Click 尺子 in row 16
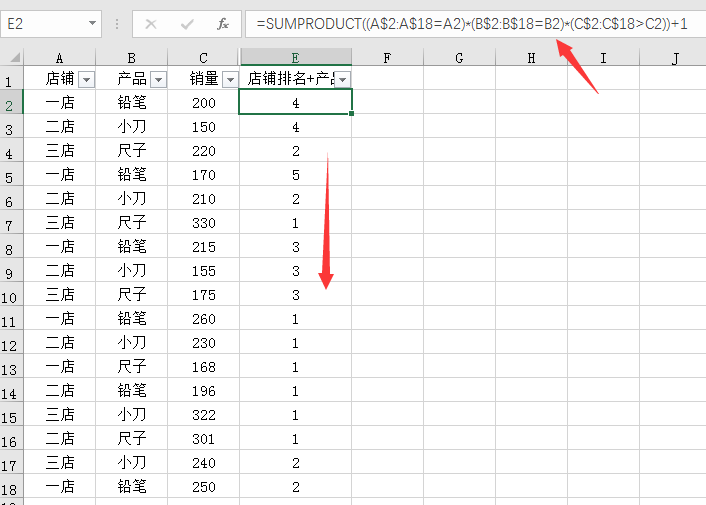Screen dimensions: 706x505 coord(131,439)
